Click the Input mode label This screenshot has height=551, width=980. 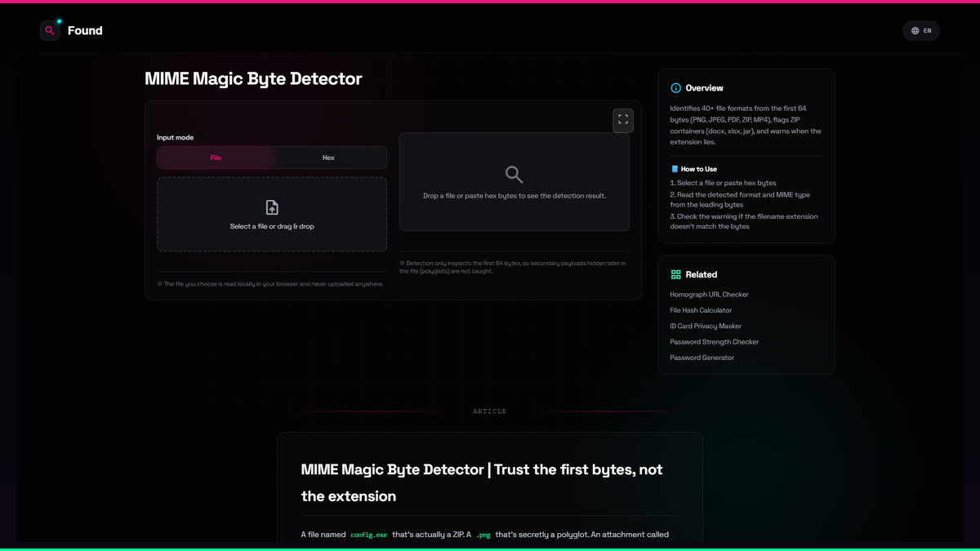[x=176, y=138]
